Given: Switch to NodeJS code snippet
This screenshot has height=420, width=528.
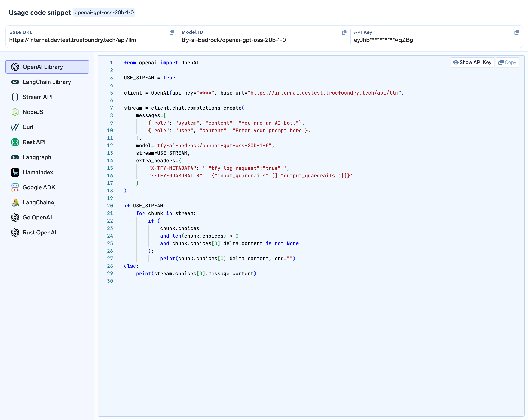Looking at the screenshot, I should tap(47, 112).
